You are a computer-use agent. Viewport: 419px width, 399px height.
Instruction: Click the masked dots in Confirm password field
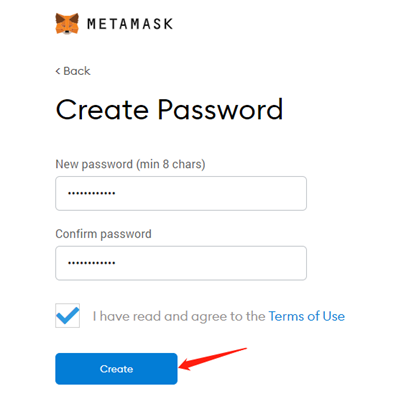tap(92, 263)
